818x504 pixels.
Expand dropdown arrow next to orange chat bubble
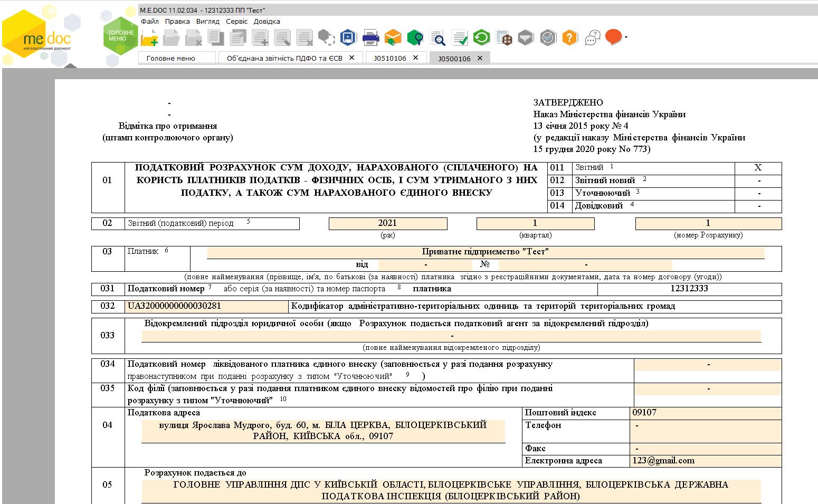coord(626,37)
